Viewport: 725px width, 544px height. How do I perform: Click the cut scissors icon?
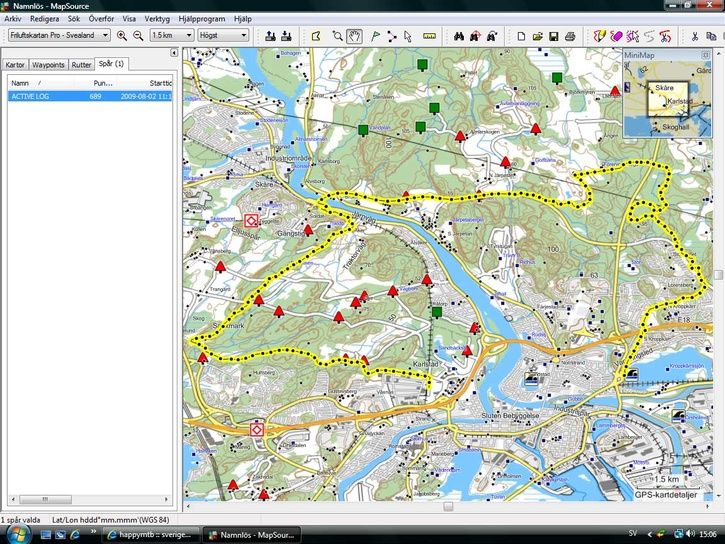click(x=694, y=36)
